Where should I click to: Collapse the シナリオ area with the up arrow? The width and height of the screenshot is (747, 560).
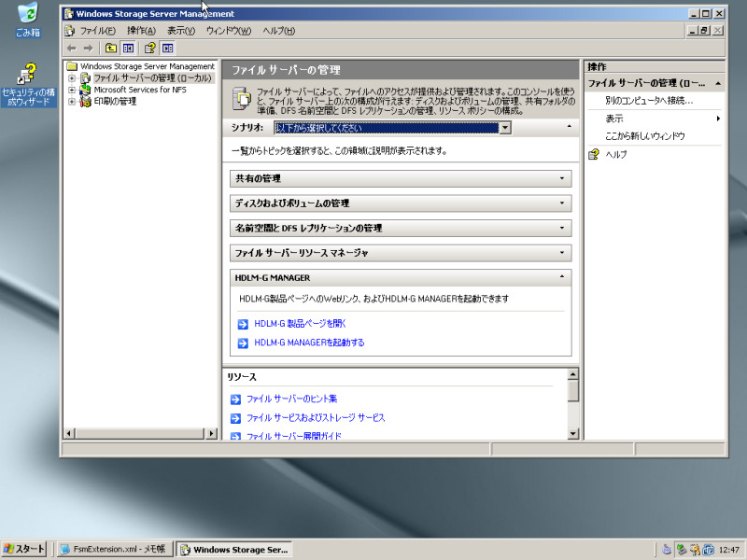point(569,127)
